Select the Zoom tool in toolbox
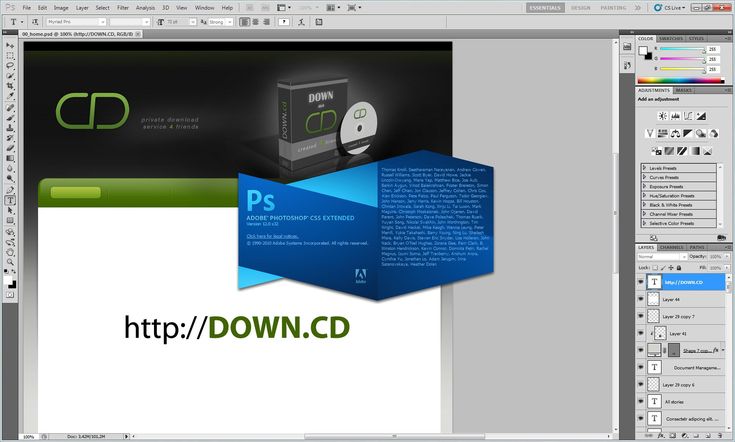This screenshot has width=735, height=442. coord(10,262)
